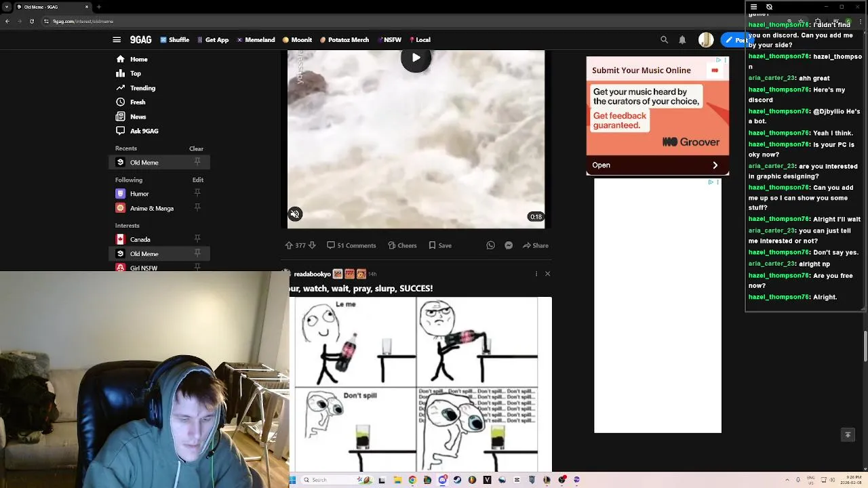
Task: Click the search magnifier icon
Action: (665, 40)
